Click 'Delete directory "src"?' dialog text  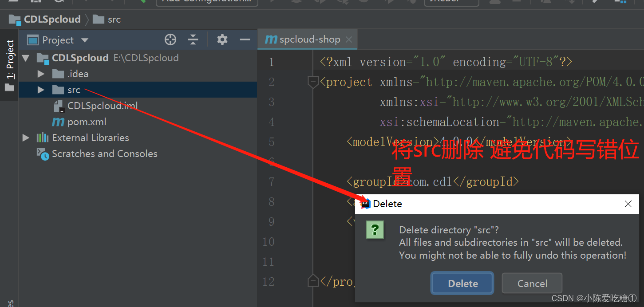[449, 230]
